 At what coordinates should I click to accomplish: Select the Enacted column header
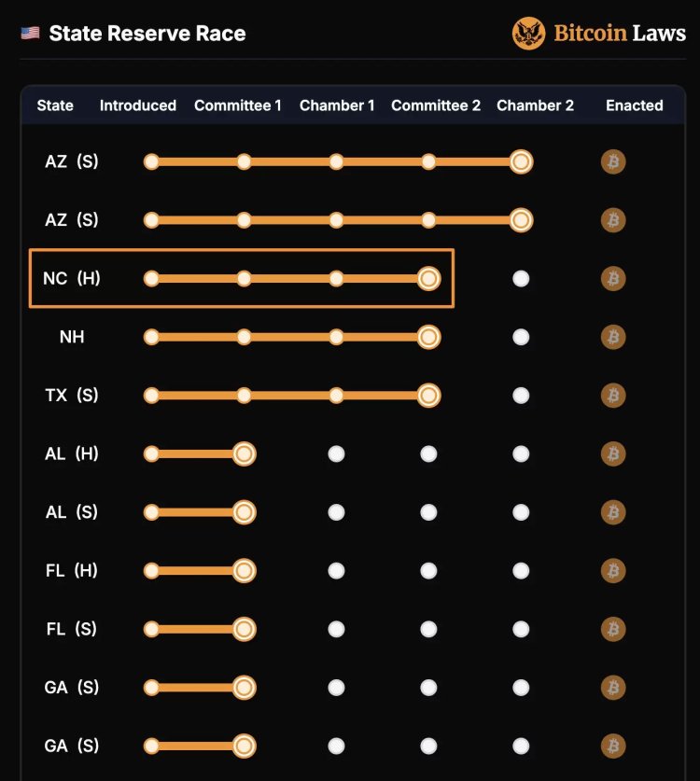(634, 105)
